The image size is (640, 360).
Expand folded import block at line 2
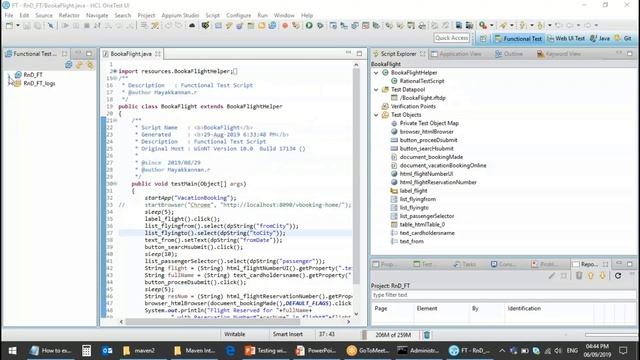[115, 71]
